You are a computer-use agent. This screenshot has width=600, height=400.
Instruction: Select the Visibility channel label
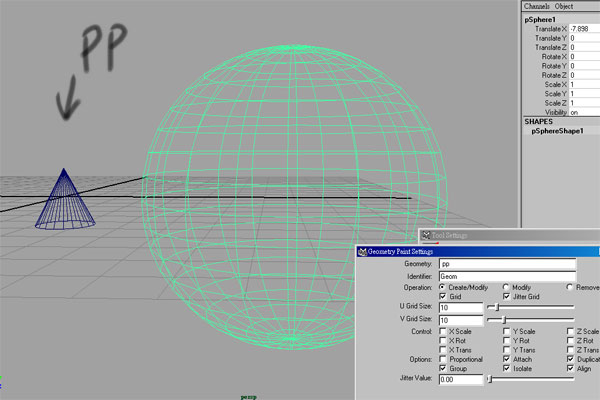(x=556, y=112)
